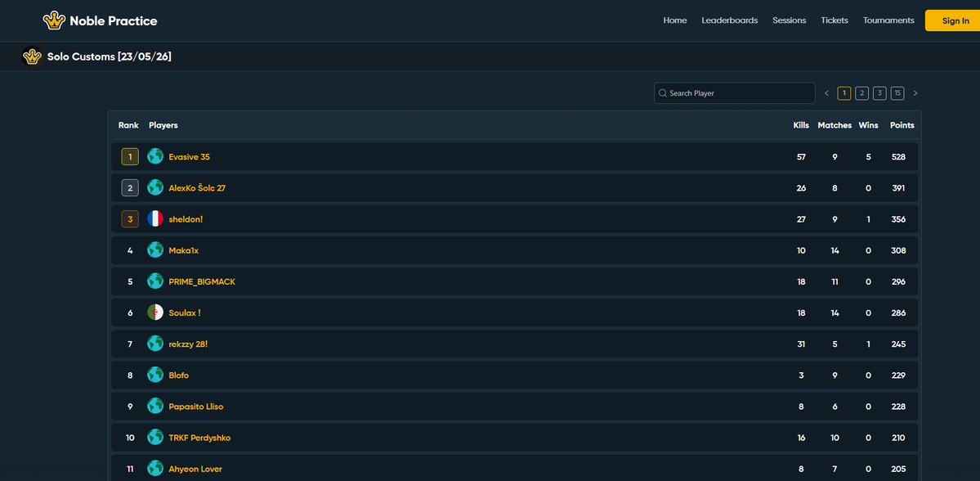Open the Tickets nav item

click(x=835, y=20)
